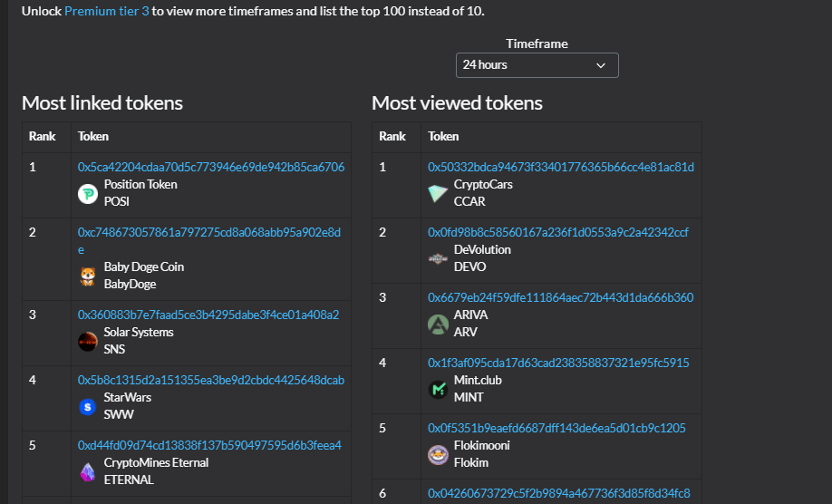This screenshot has height=504, width=832.
Task: Open CryptoCars address 0x50332bdc link
Action: pyautogui.click(x=561, y=167)
